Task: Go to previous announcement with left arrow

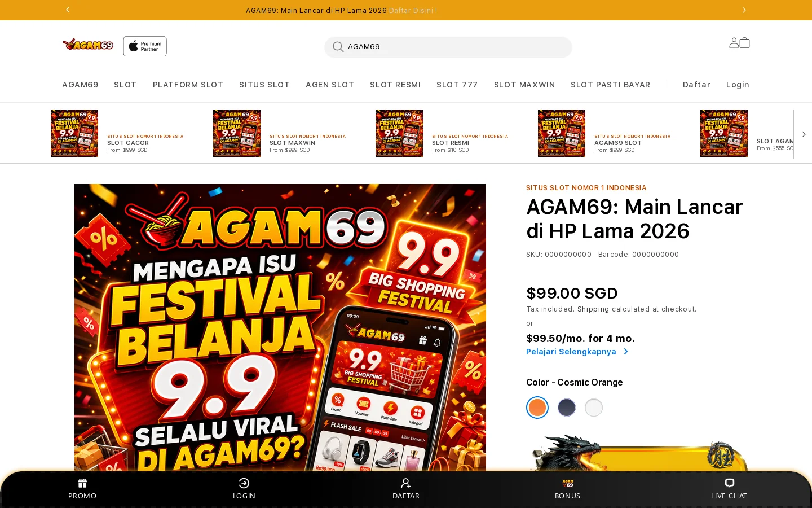Action: click(x=68, y=10)
